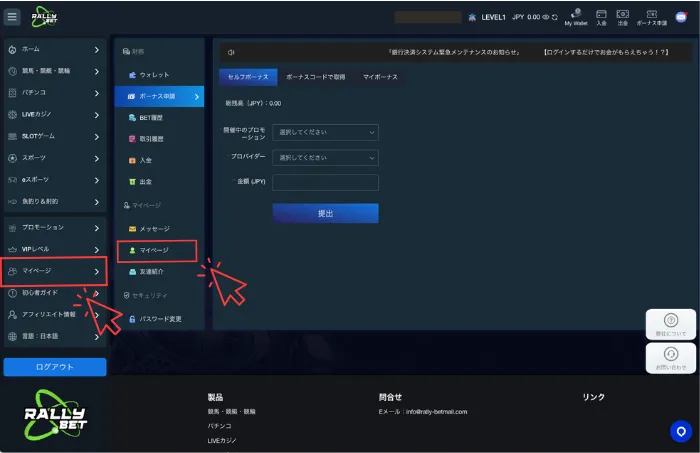Open the mail avatar icon
700x453 pixels.
point(681,17)
